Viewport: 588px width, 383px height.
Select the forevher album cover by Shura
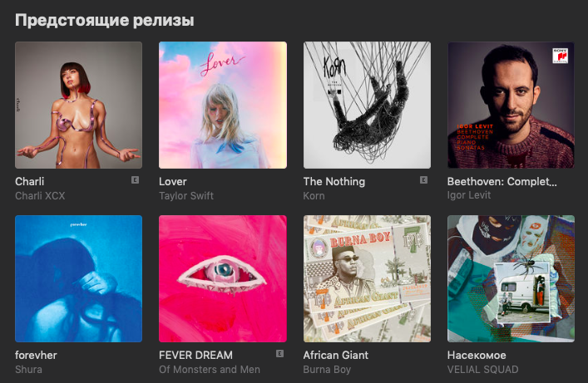pyautogui.click(x=78, y=278)
